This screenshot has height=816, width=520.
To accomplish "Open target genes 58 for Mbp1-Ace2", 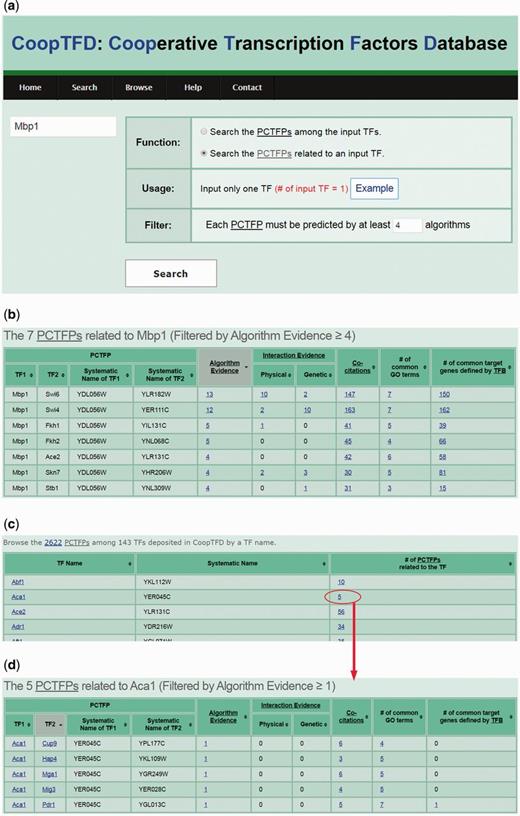I will coord(442,457).
